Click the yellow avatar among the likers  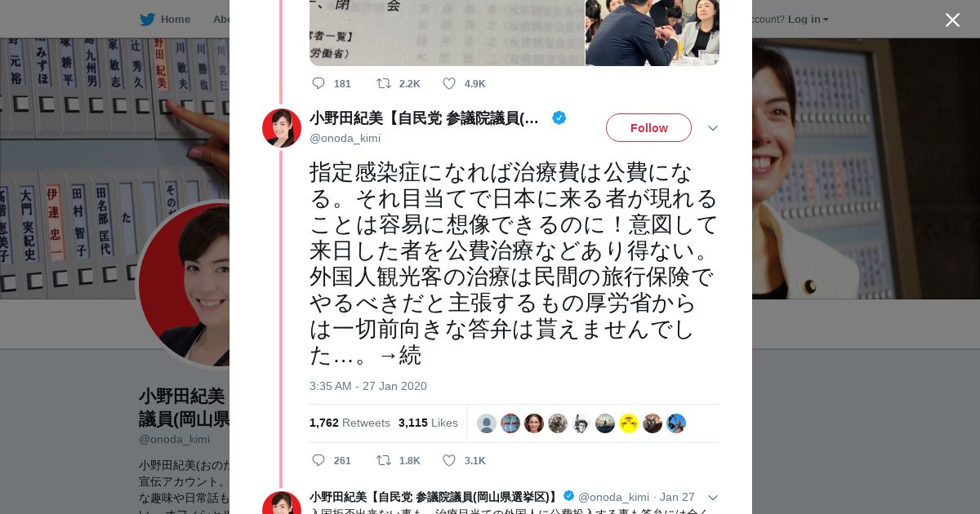[629, 423]
